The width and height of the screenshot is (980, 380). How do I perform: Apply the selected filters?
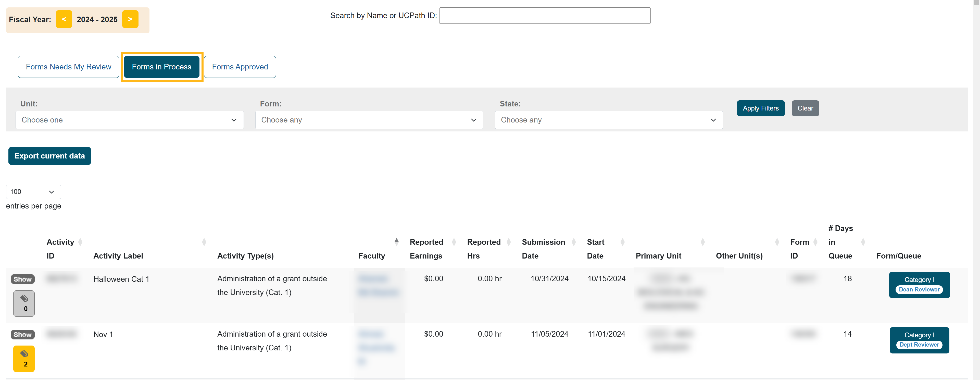click(760, 108)
